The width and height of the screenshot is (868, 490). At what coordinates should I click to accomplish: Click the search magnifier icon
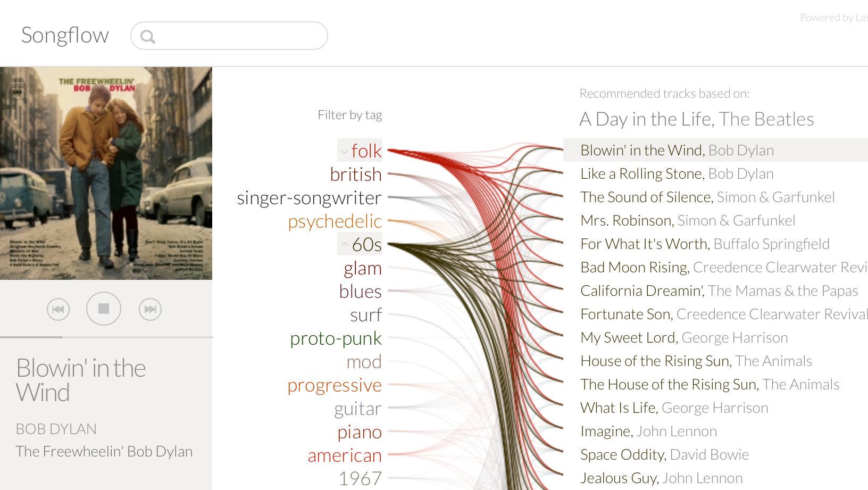coord(148,37)
